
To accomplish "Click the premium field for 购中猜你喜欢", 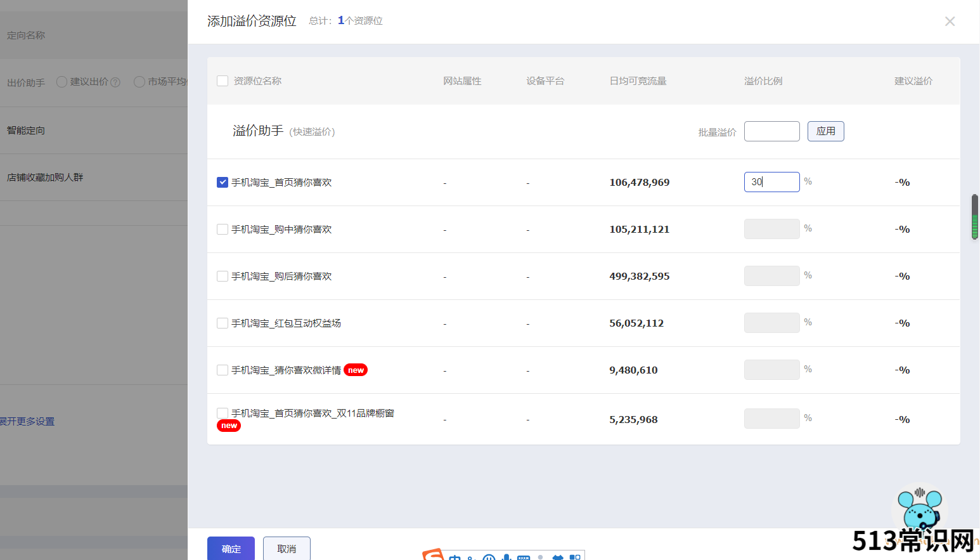I will 771,229.
